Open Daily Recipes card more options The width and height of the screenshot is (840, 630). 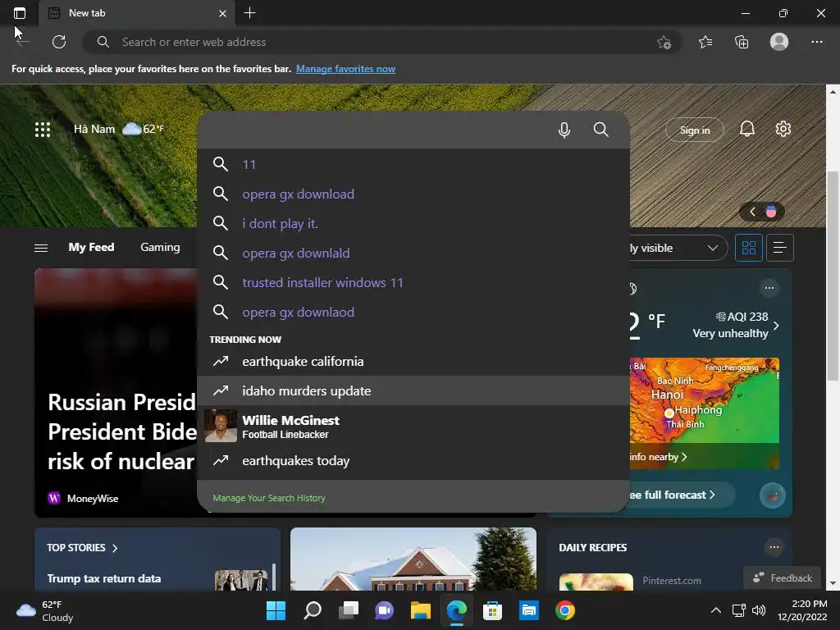pyautogui.click(x=774, y=547)
